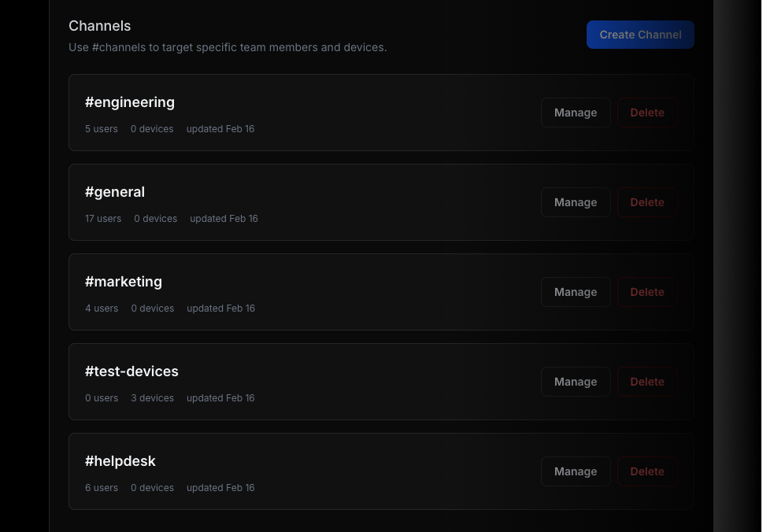
Task: Open the #test-devices channel name
Action: pos(131,371)
